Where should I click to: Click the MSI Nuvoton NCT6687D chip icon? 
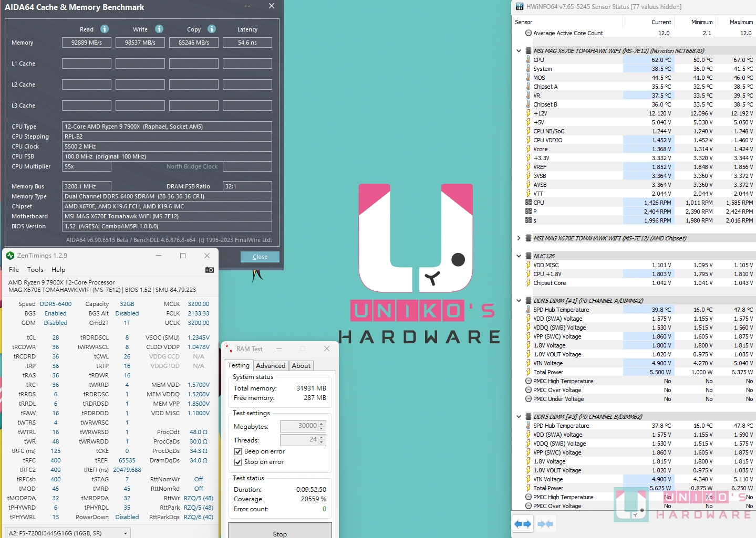pos(529,51)
